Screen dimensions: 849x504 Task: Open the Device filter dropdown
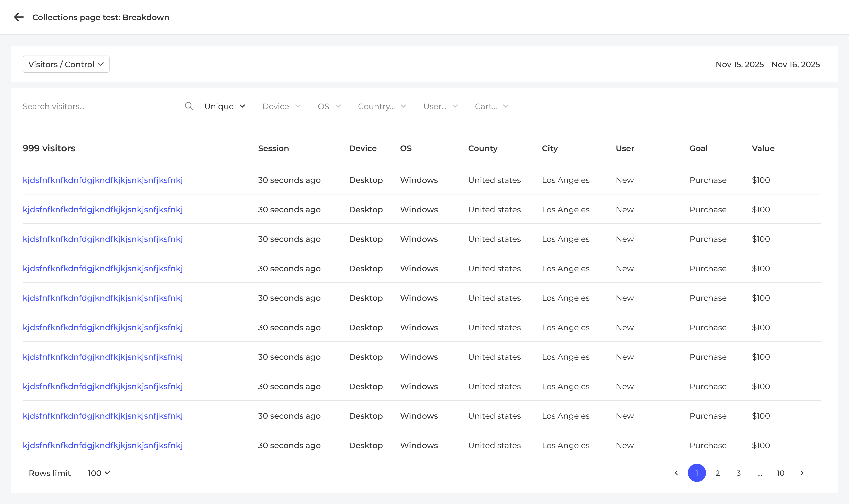click(x=281, y=106)
